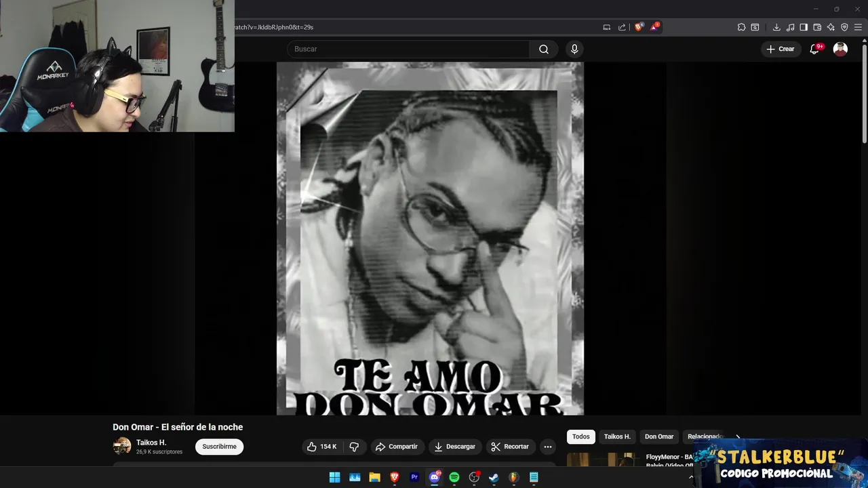
Task: Open browser downloads icon
Action: (x=776, y=27)
